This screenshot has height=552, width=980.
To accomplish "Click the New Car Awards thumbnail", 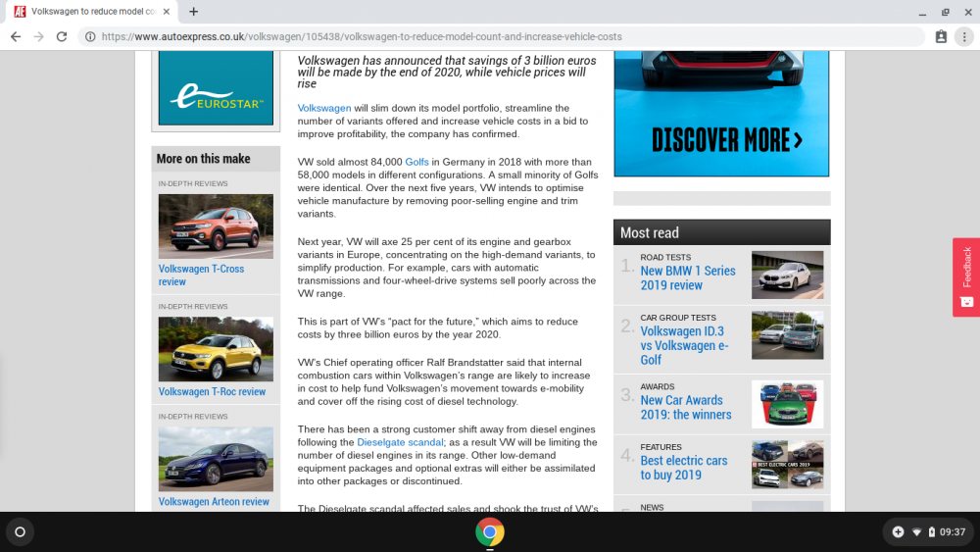I will click(x=788, y=405).
